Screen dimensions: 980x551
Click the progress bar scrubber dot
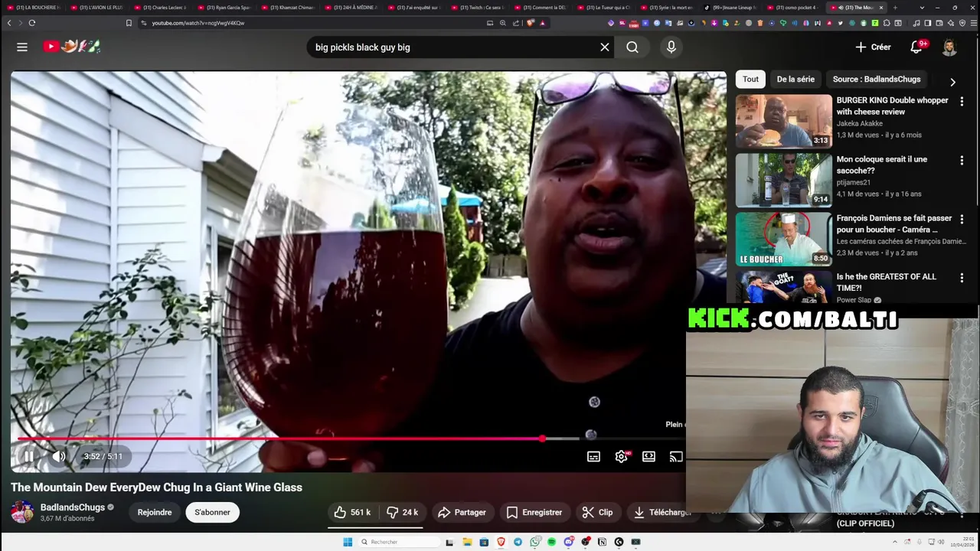point(542,439)
